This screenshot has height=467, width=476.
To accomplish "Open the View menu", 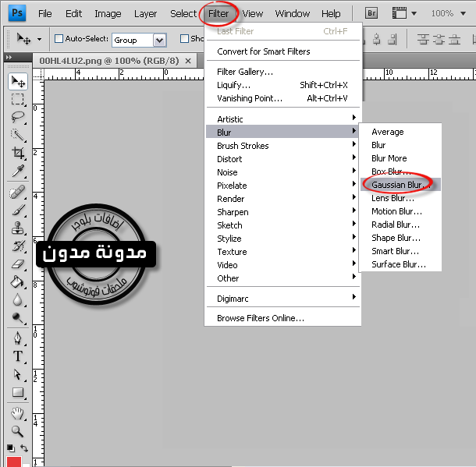I will (x=253, y=14).
